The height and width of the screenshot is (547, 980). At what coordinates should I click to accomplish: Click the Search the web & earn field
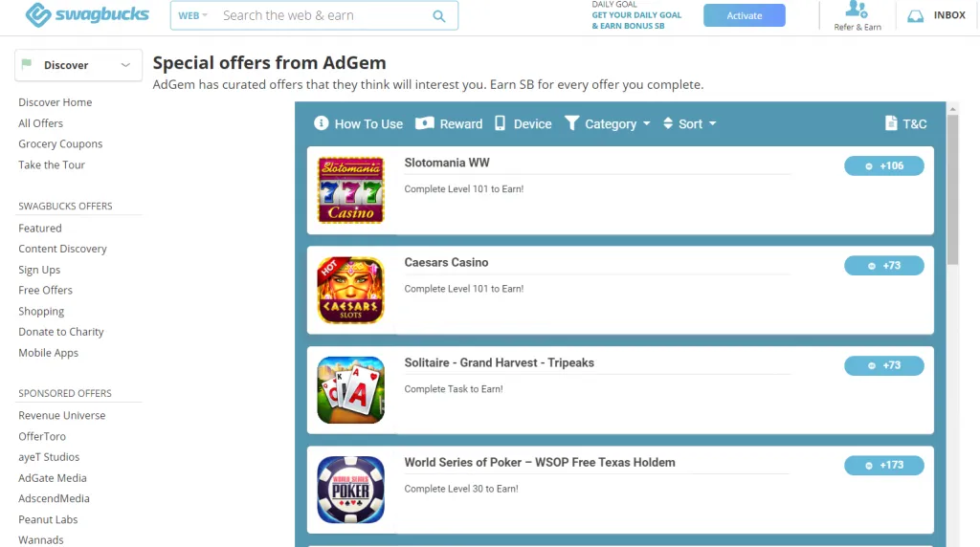[322, 15]
